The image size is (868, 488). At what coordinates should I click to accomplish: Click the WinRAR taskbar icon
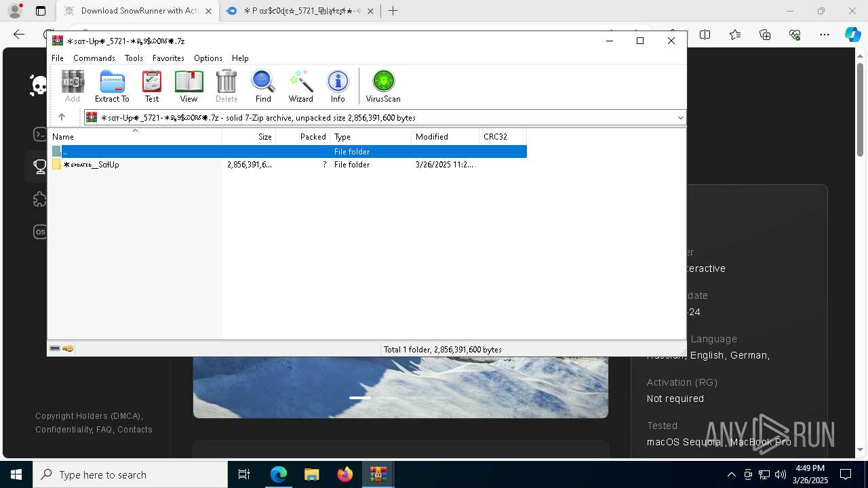[378, 474]
